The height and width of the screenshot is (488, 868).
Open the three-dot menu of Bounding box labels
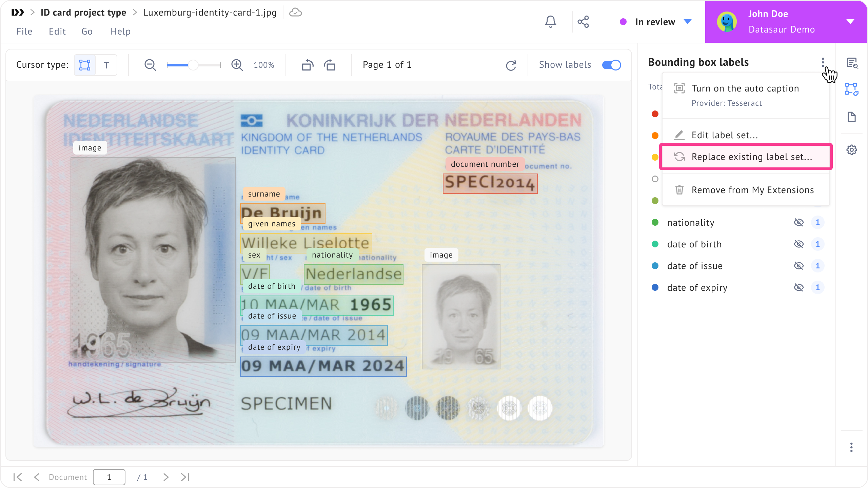pos(823,62)
